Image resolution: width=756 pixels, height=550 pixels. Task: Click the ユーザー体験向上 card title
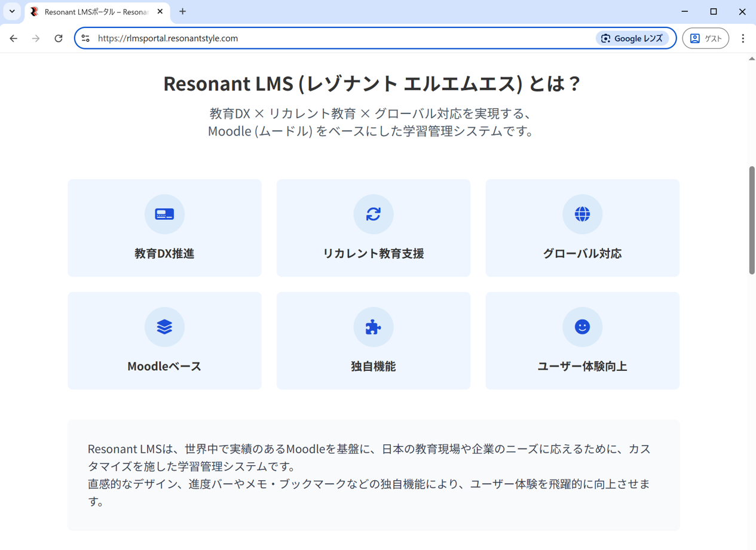(x=582, y=366)
